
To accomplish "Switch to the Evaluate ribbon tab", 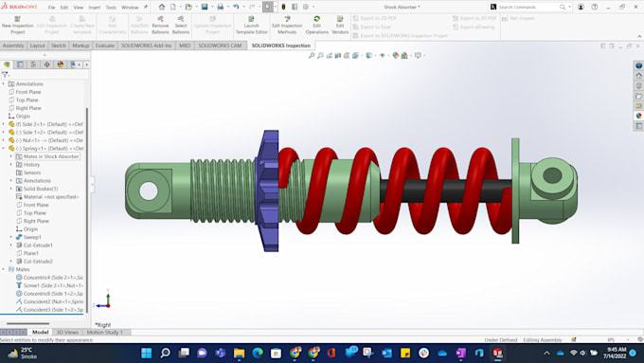I will point(105,45).
